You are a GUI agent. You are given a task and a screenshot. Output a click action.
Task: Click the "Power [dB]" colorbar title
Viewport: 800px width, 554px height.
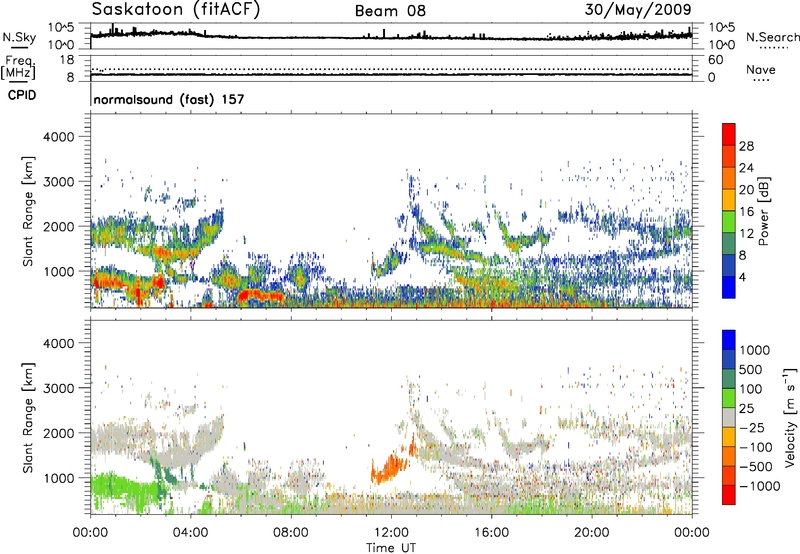(x=763, y=211)
